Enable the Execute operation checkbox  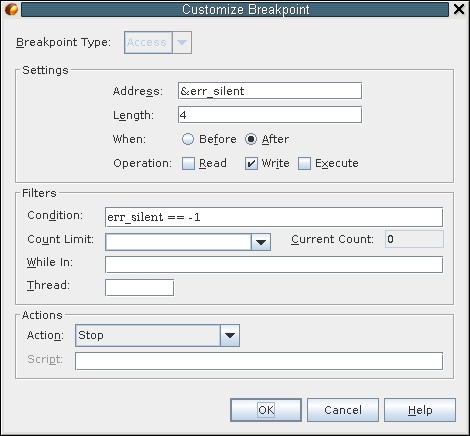(304, 163)
